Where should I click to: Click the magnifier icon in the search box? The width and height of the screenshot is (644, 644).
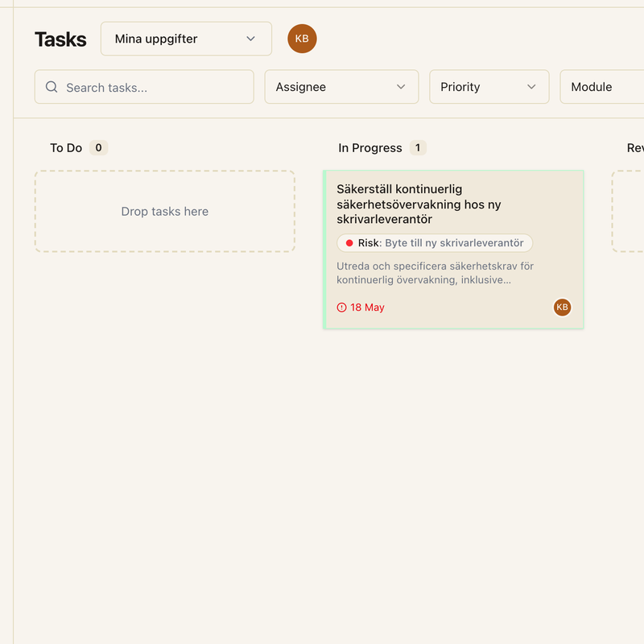click(52, 87)
